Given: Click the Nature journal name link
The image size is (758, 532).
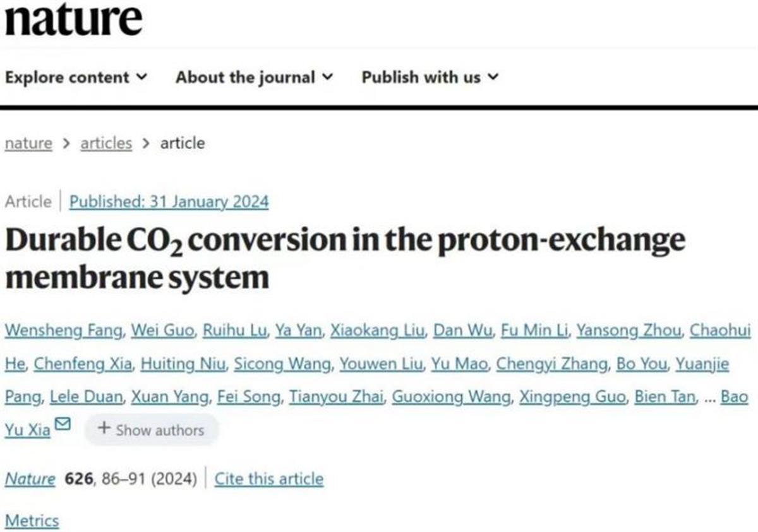Looking at the screenshot, I should [x=30, y=479].
